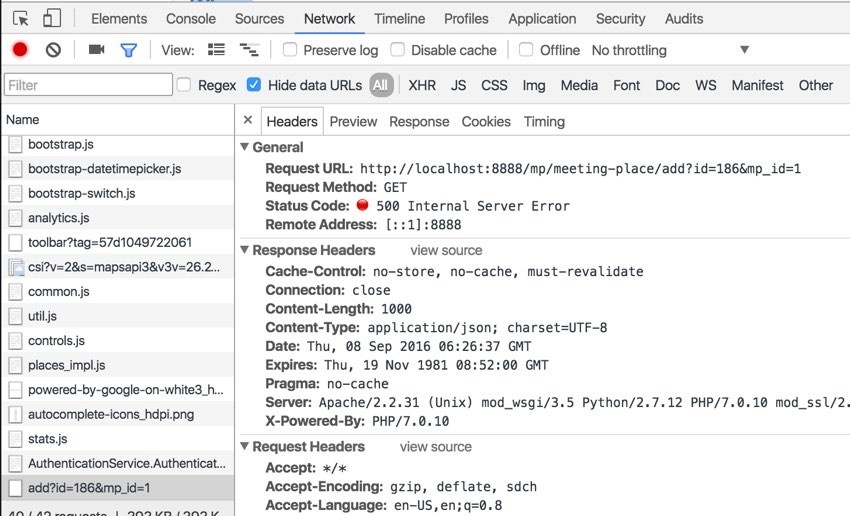
Task: Filter requests by Img type
Action: [x=534, y=85]
